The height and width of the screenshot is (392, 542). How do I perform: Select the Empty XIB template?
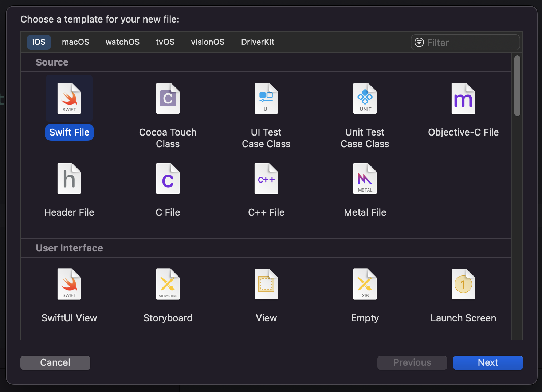pyautogui.click(x=365, y=296)
